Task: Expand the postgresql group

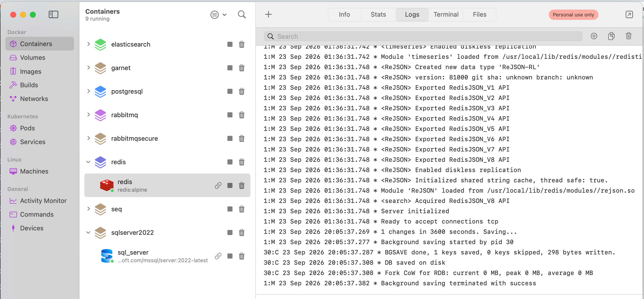Action: 88,91
